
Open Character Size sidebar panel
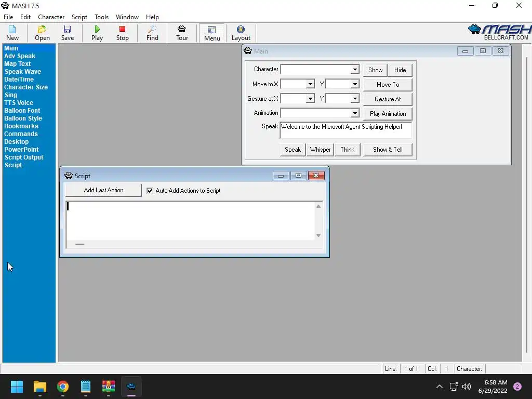coord(26,87)
